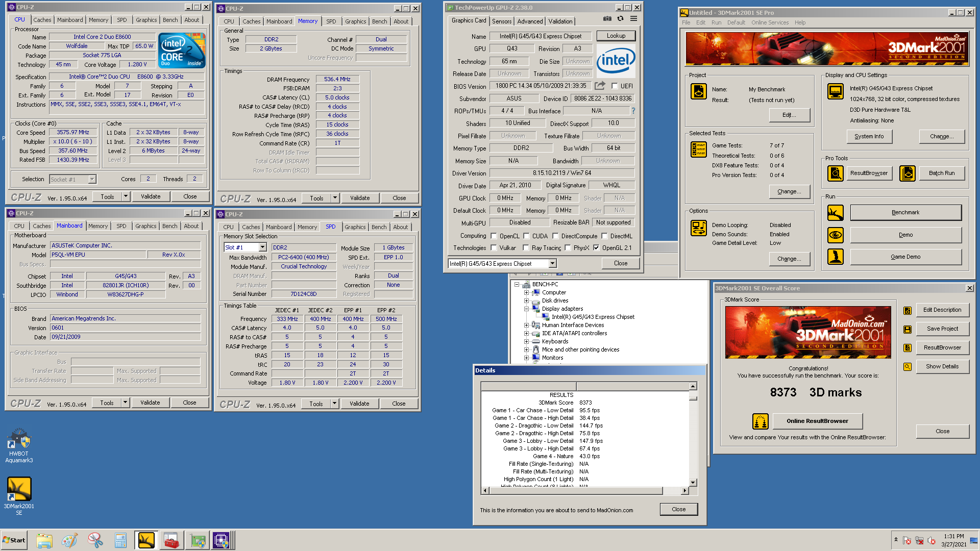The width and height of the screenshot is (980, 551).
Task: Click GPU-Z screenshot camera icon
Action: point(607,18)
